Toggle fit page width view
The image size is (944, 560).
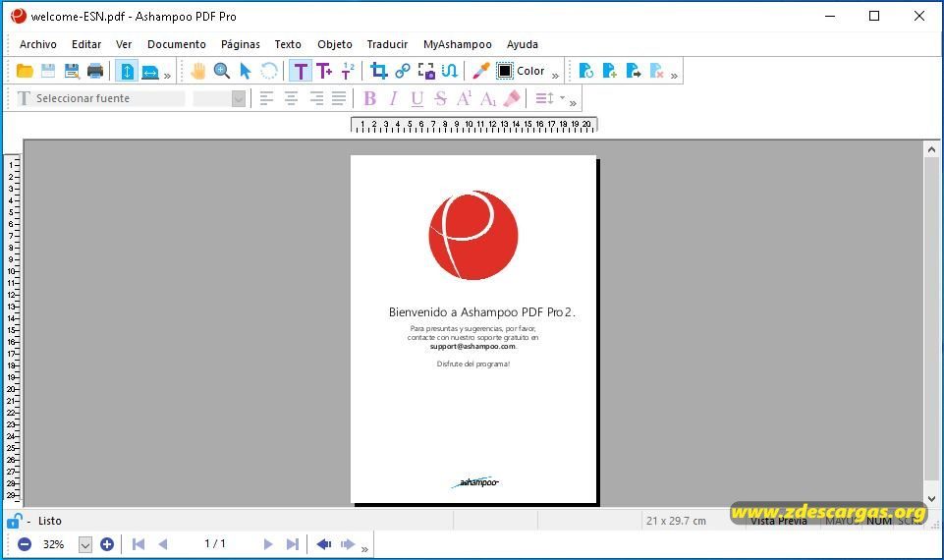pos(150,73)
